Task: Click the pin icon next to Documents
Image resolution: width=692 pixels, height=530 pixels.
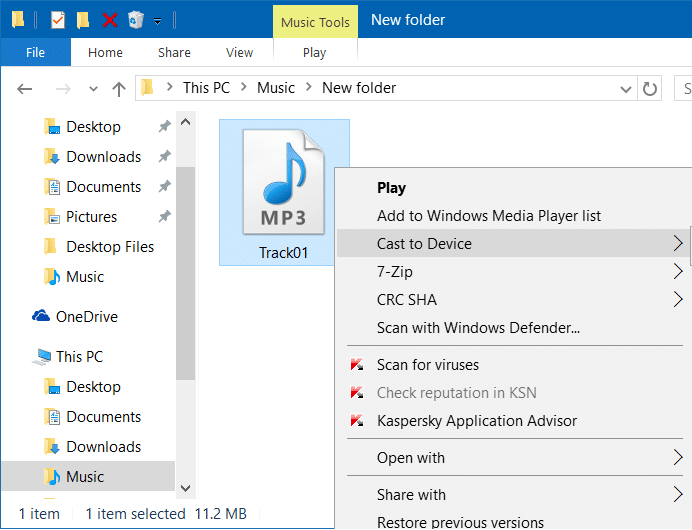Action: point(165,186)
